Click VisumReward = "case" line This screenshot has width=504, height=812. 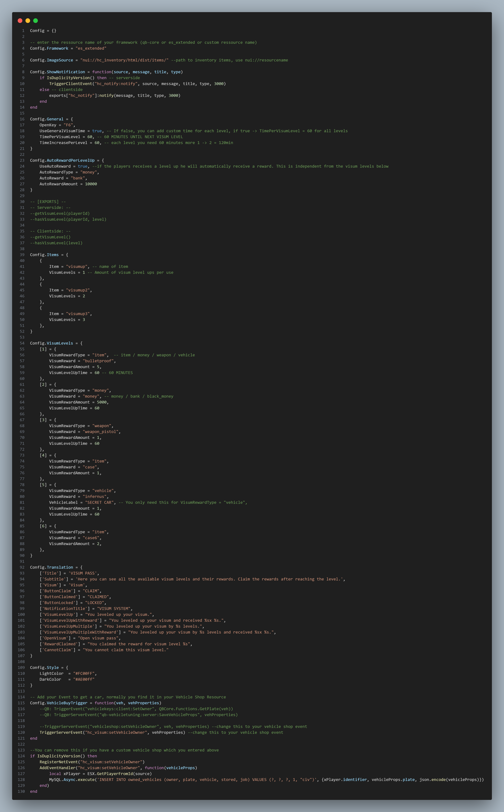tap(74, 467)
